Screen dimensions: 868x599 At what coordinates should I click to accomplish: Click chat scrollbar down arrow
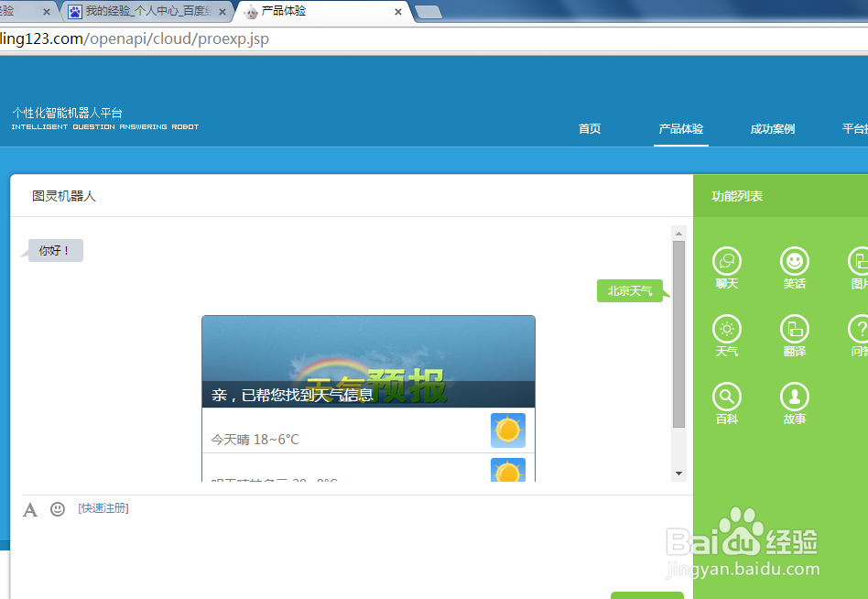pos(678,474)
